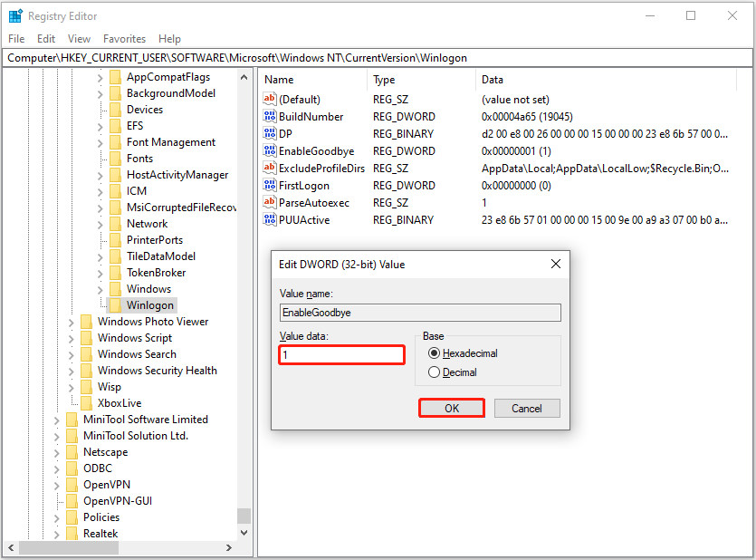Image resolution: width=756 pixels, height=560 pixels.
Task: Click the FirstLogon DWORD value icon
Action: (270, 185)
